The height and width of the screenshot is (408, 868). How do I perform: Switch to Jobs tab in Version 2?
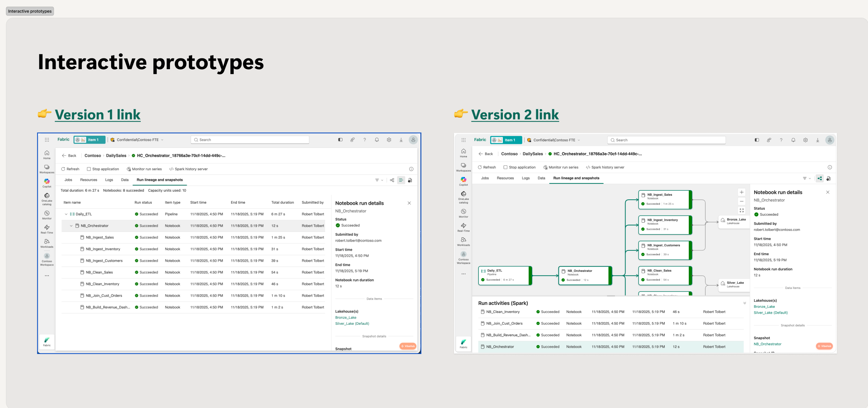point(485,178)
